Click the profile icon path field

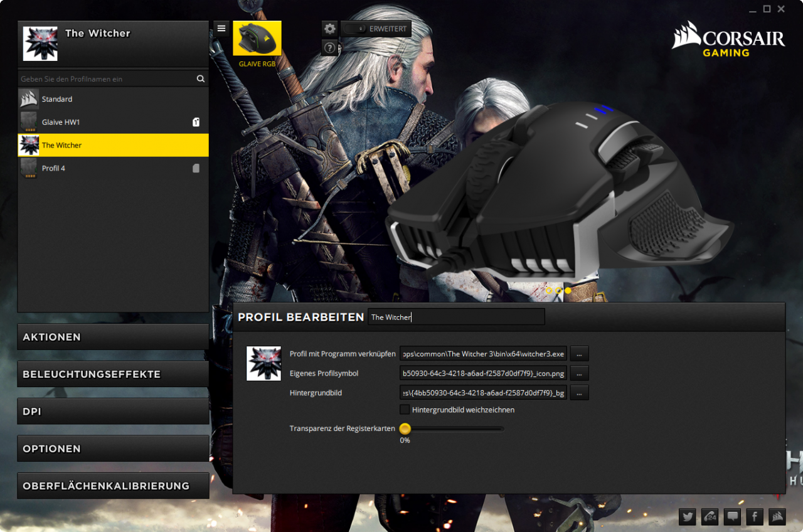[483, 373]
